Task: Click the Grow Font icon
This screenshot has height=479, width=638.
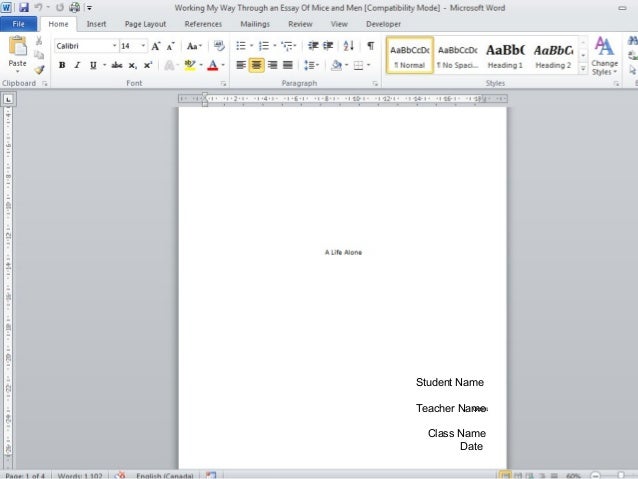Action: pyautogui.click(x=156, y=46)
